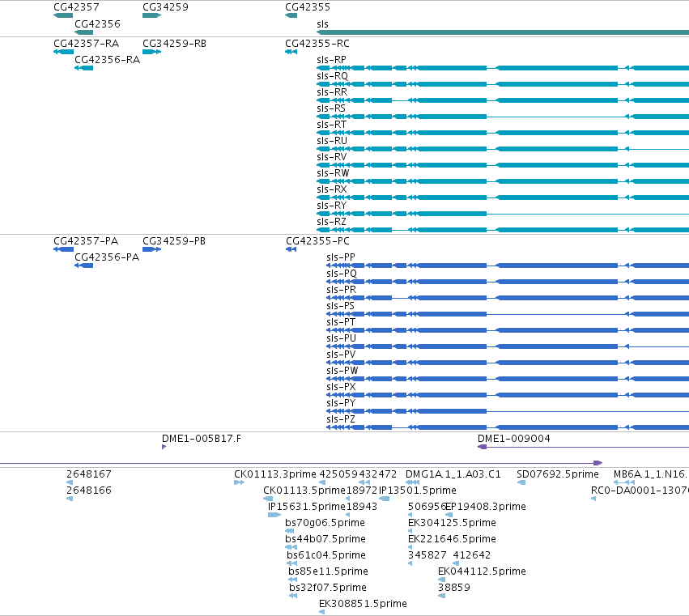Select transcript CG42357-RA glyph

pyautogui.click(x=63, y=52)
